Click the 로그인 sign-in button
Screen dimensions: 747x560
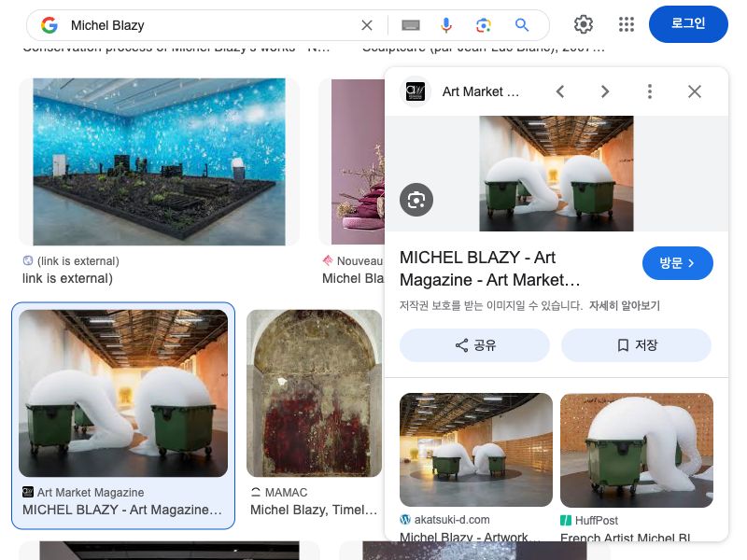[688, 24]
